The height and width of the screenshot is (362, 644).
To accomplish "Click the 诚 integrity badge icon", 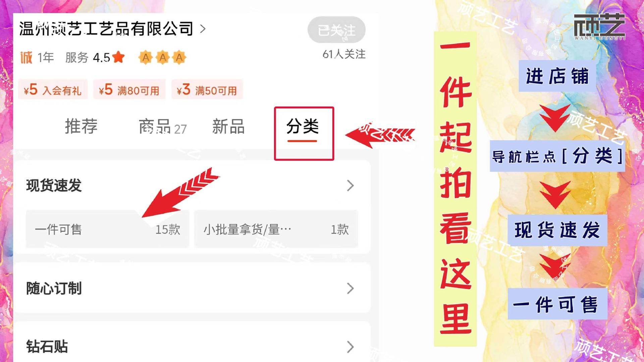I will pos(26,57).
